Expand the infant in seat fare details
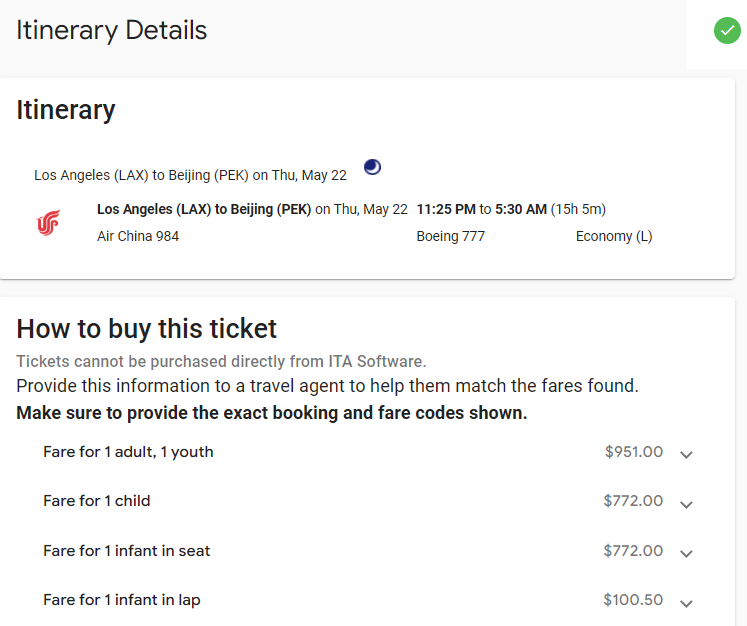The image size is (747, 626). click(x=686, y=553)
